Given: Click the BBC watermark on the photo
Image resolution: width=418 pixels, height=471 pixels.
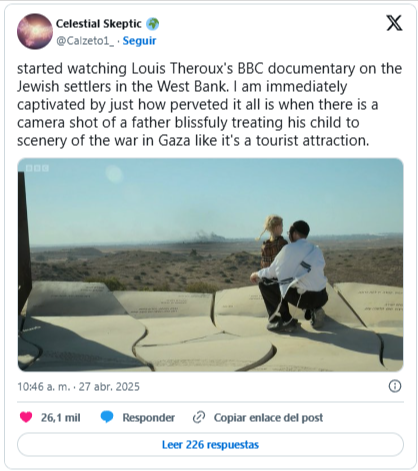Looking at the screenshot, I should click(37, 168).
